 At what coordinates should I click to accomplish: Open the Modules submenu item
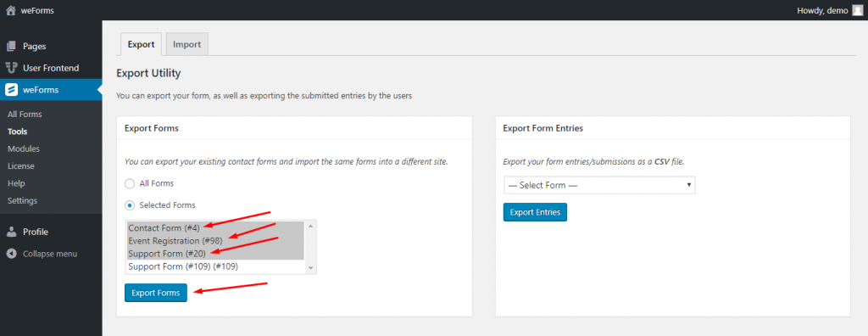(24, 148)
